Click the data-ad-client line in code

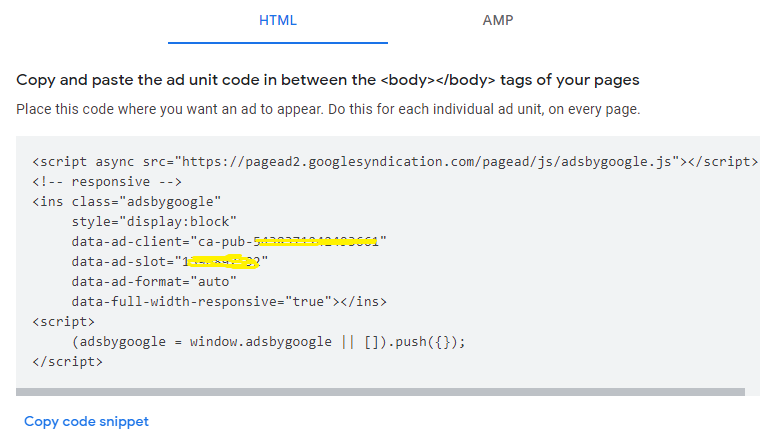coord(229,242)
